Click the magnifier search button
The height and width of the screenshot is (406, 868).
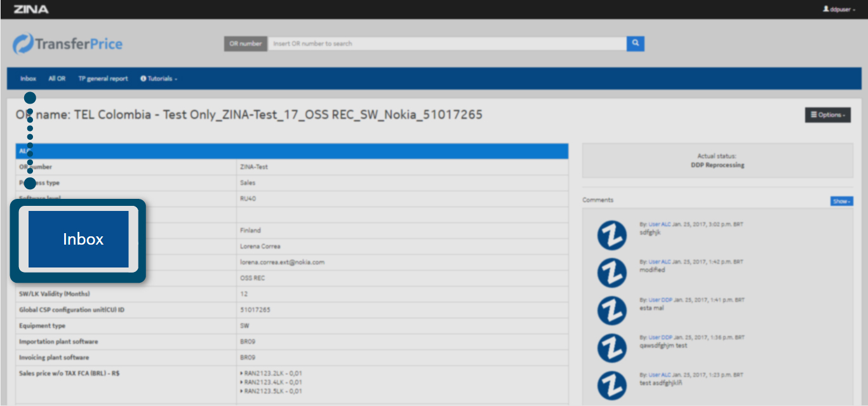635,43
